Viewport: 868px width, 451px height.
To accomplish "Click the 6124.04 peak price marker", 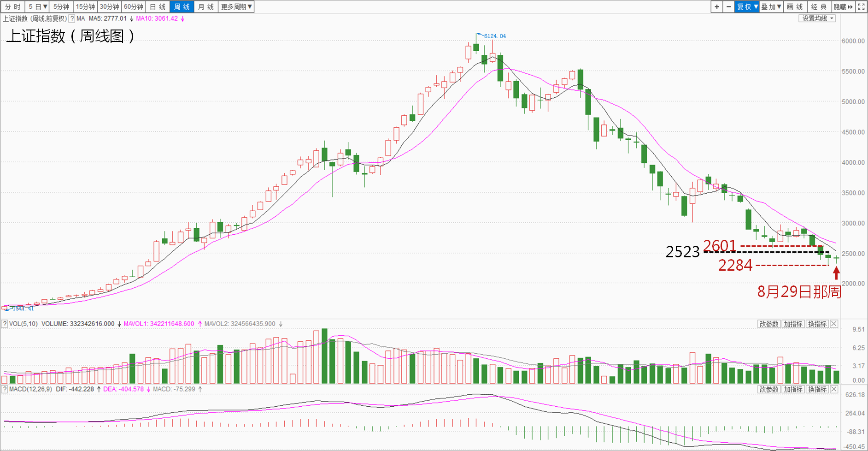I will tap(494, 36).
